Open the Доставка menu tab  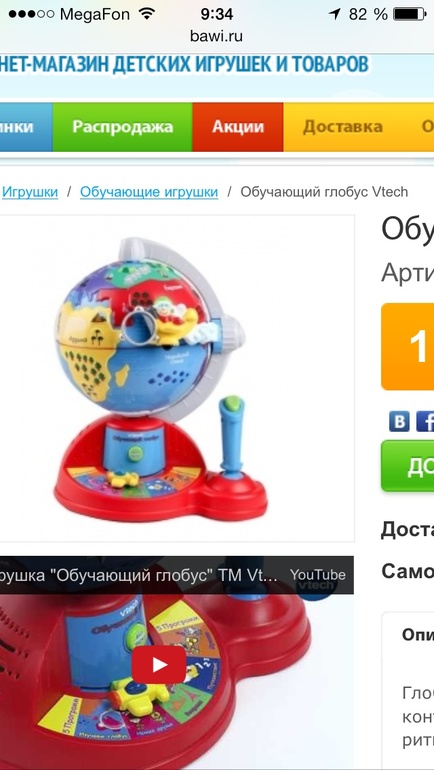343,127
